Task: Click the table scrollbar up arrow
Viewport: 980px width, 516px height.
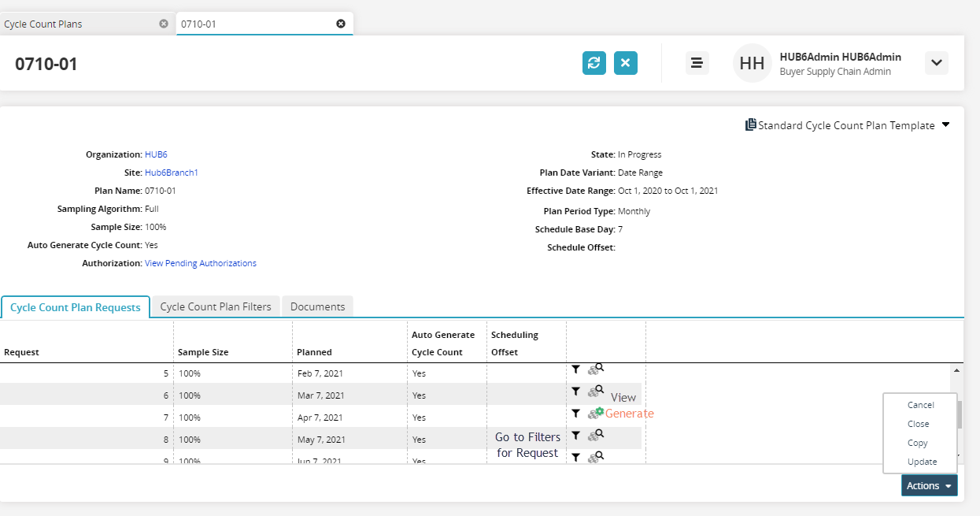Action: point(957,370)
